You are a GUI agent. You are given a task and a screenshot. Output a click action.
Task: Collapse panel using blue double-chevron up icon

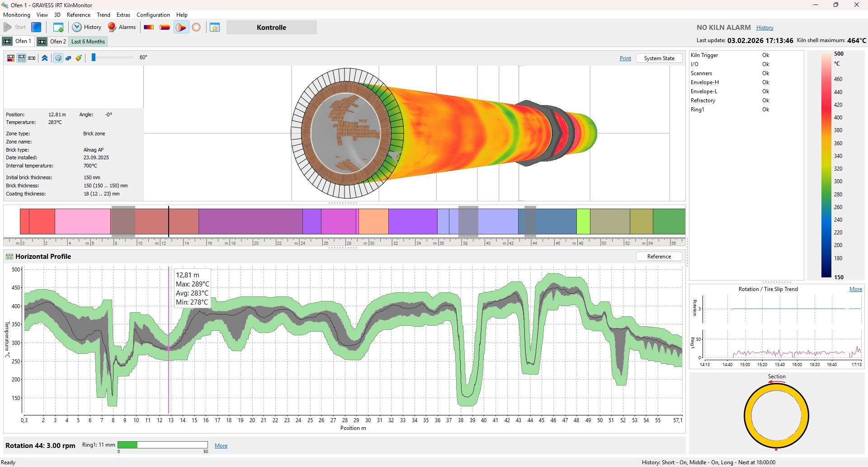45,58
